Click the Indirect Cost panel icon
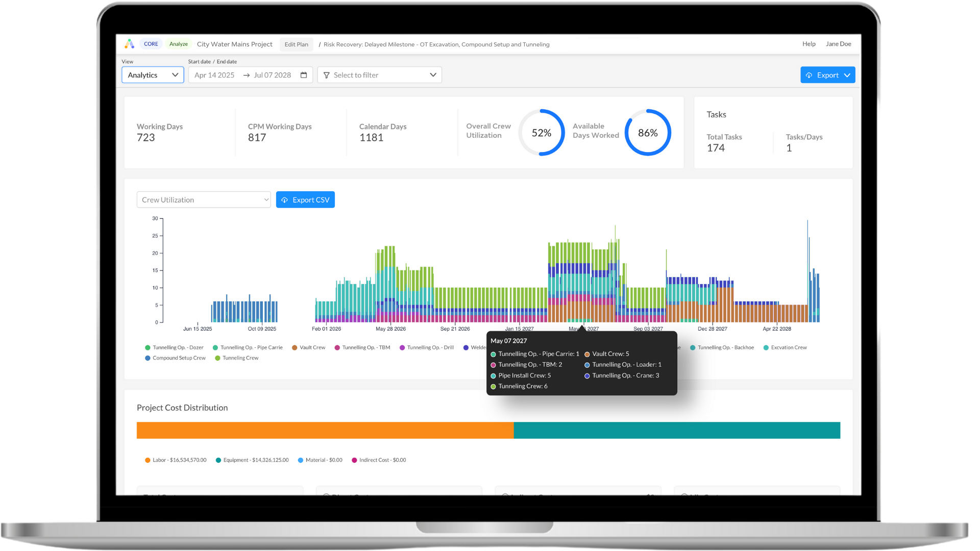The image size is (980, 551). point(504,496)
